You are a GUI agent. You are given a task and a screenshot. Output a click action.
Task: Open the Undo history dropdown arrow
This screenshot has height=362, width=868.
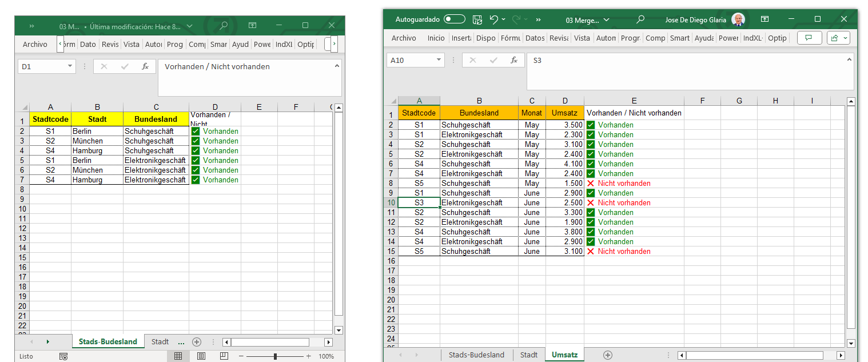(x=504, y=19)
